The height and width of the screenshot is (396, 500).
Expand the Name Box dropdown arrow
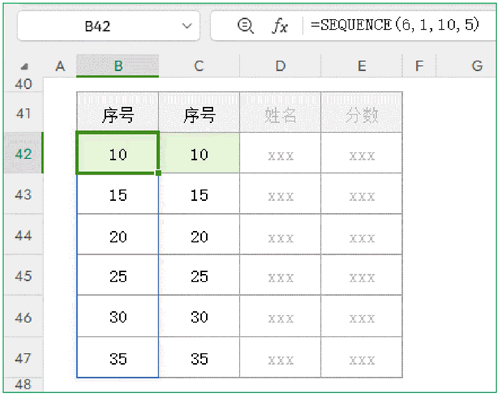[x=187, y=26]
